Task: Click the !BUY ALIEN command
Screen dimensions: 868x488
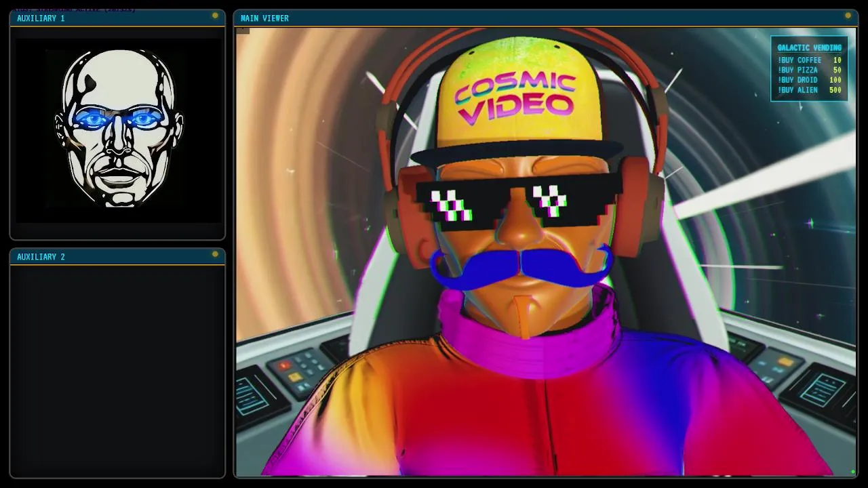Action: click(x=797, y=90)
